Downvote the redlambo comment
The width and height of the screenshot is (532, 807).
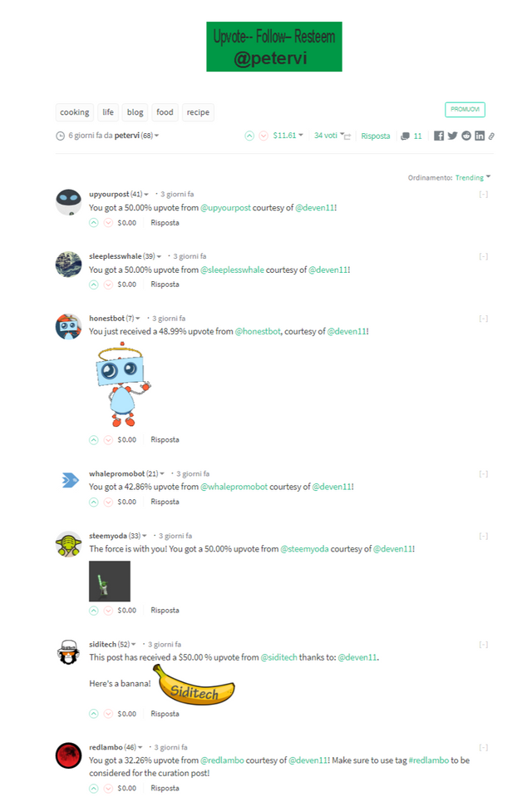point(108,789)
